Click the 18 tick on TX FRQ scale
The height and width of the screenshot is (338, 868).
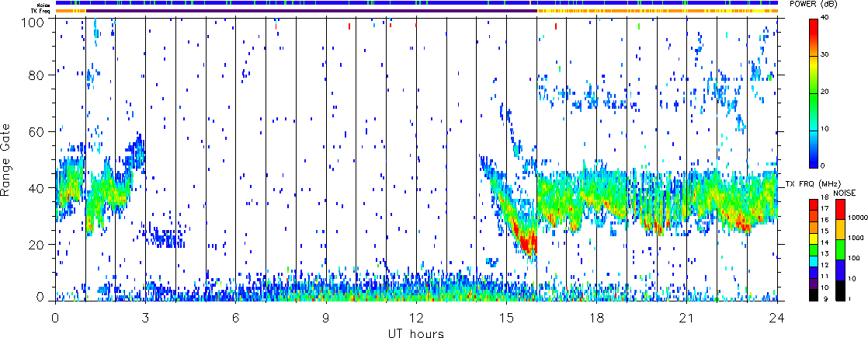pyautogui.click(x=825, y=198)
